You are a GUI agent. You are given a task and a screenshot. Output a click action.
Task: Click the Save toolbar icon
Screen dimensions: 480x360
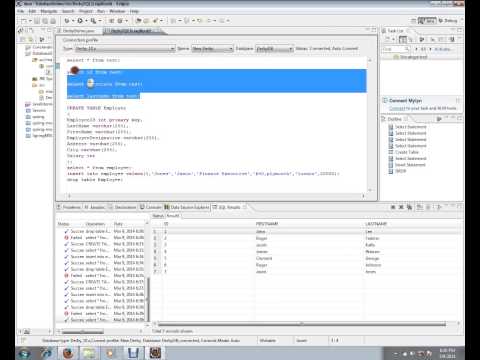[37, 21]
